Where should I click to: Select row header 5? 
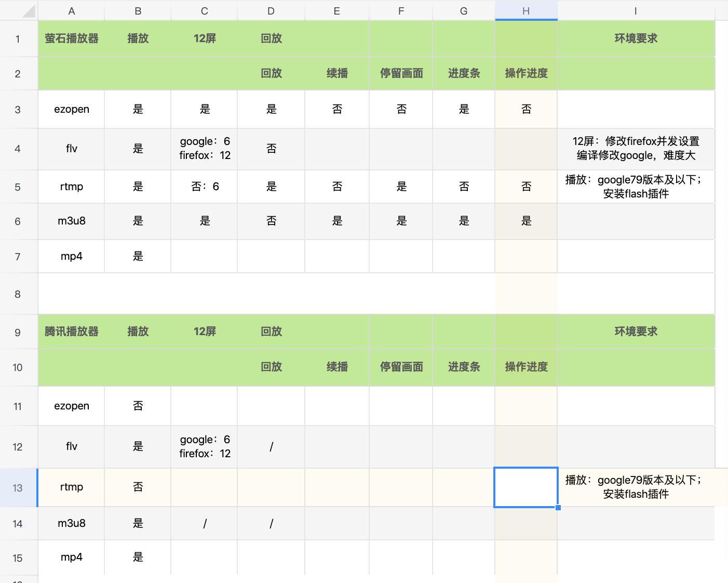point(18,187)
